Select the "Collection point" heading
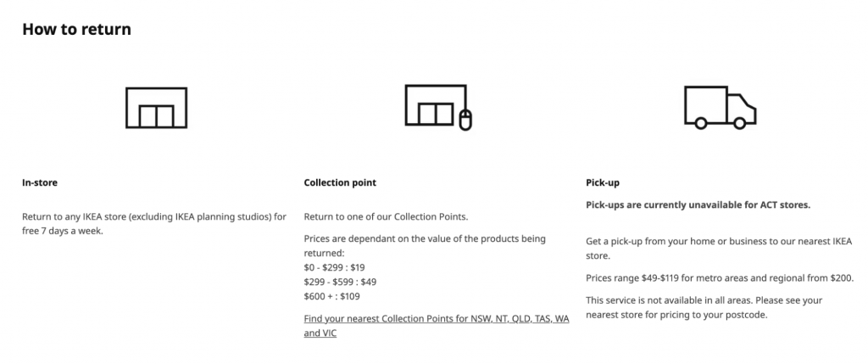The width and height of the screenshot is (868, 364). [x=340, y=182]
